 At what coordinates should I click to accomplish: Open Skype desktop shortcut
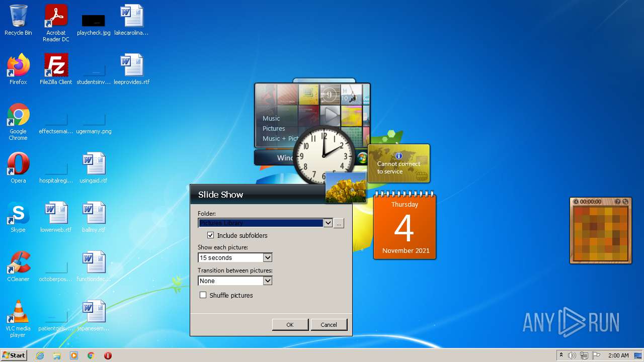click(18, 217)
